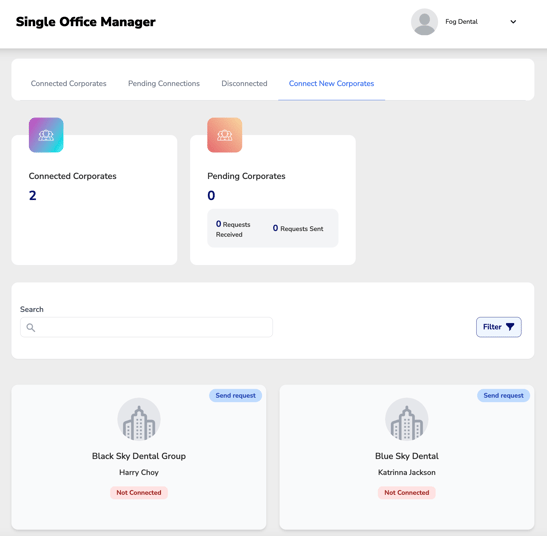Send request to Blue Sky Dental
This screenshot has width=547, height=536.
tap(503, 395)
